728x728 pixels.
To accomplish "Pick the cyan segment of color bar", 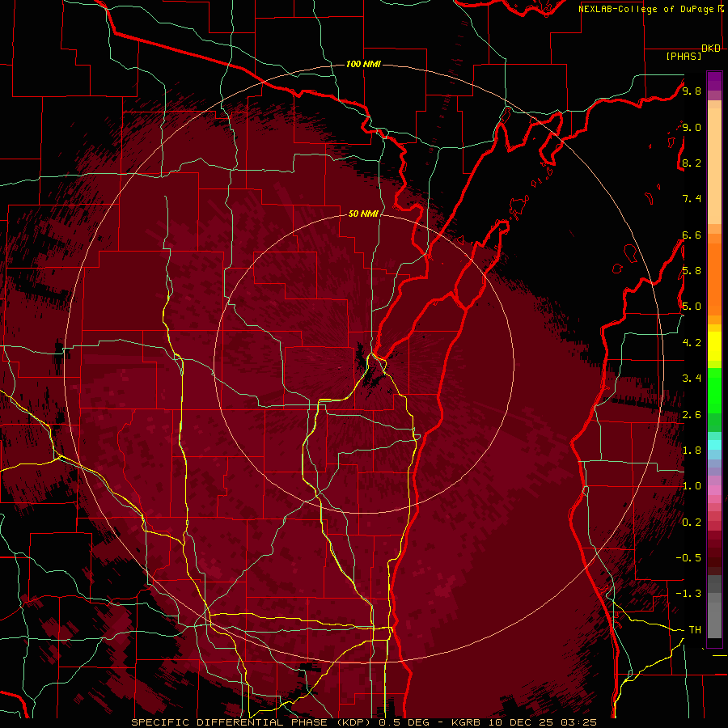I will point(714,445).
